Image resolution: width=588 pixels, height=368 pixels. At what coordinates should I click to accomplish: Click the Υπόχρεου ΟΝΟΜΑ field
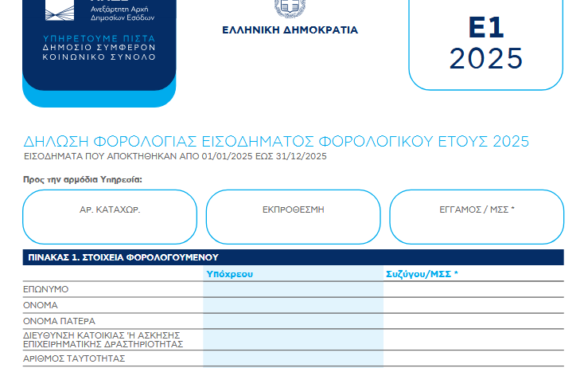click(x=294, y=305)
